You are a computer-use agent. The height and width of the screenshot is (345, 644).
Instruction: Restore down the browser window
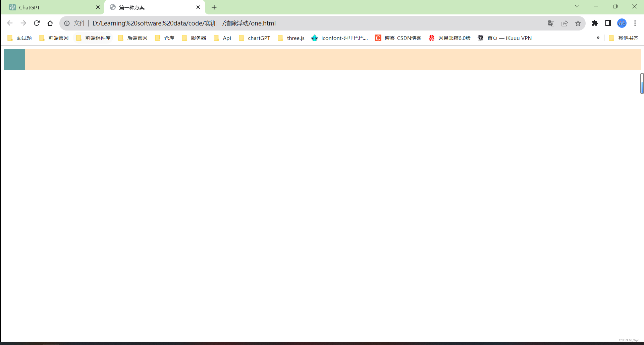click(615, 6)
